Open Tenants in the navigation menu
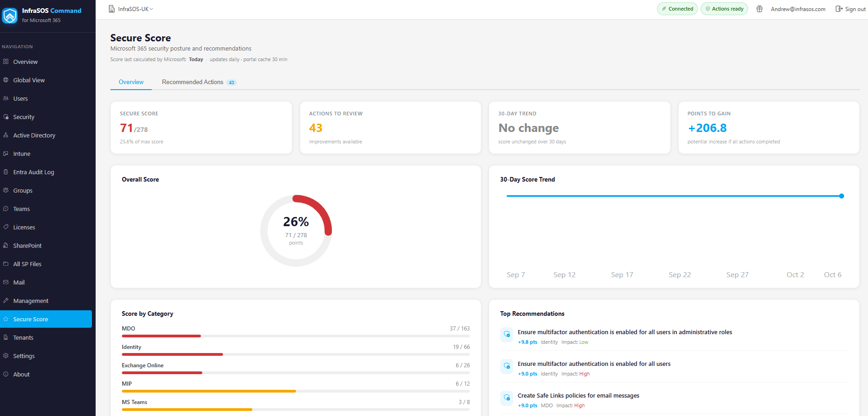 point(46,337)
